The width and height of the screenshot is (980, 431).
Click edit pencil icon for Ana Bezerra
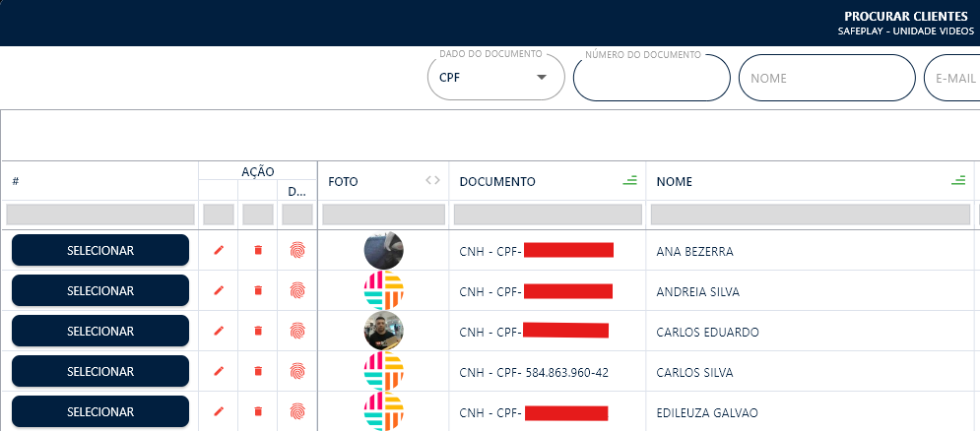point(219,251)
